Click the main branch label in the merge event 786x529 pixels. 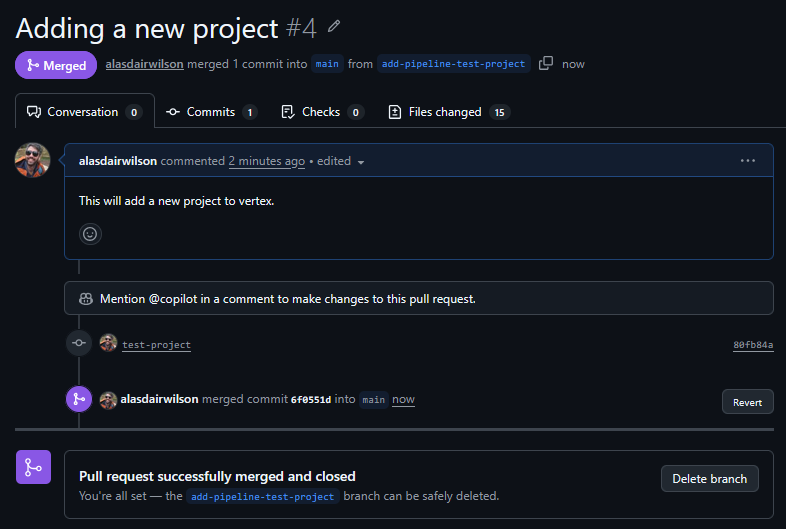[x=373, y=400]
